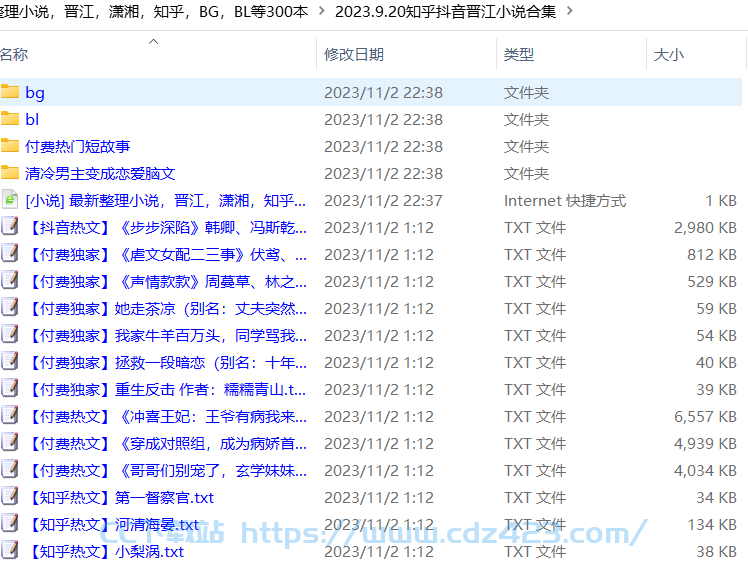Click TXT icon of 《哥哥们别宠了》 file
Screen dimensions: 748x563
[10, 470]
